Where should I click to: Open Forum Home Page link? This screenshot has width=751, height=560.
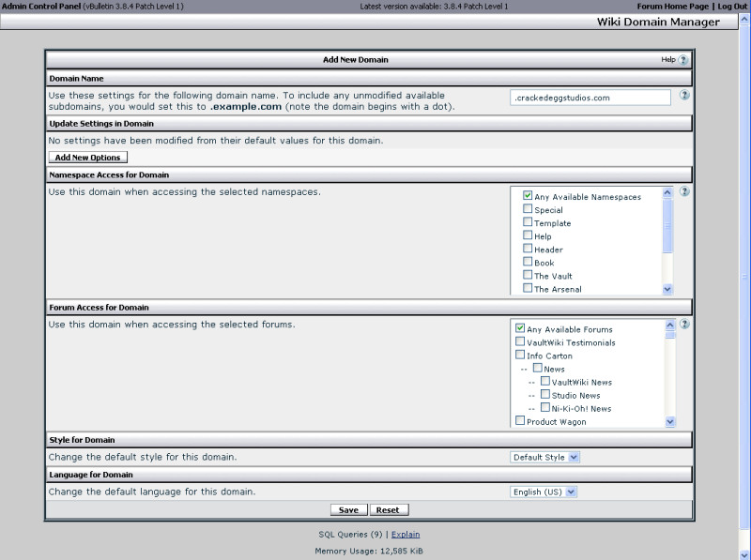tap(673, 7)
